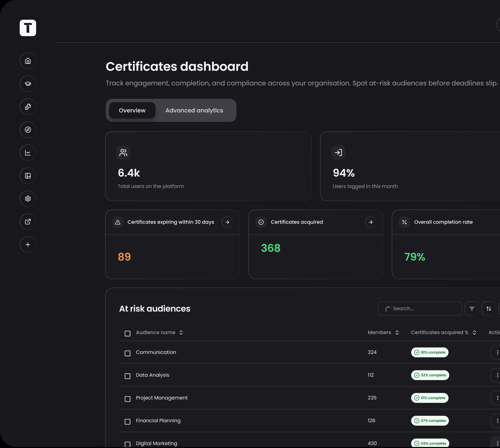The height and width of the screenshot is (448, 500).
Task: Sort by Certificates acquired % chevrons
Action: pos(475,333)
